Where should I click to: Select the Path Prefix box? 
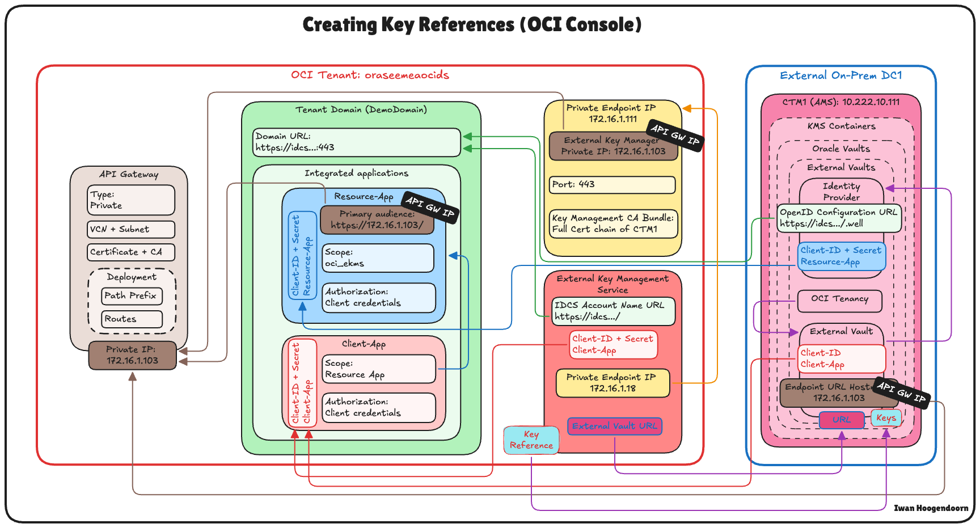pos(132,296)
